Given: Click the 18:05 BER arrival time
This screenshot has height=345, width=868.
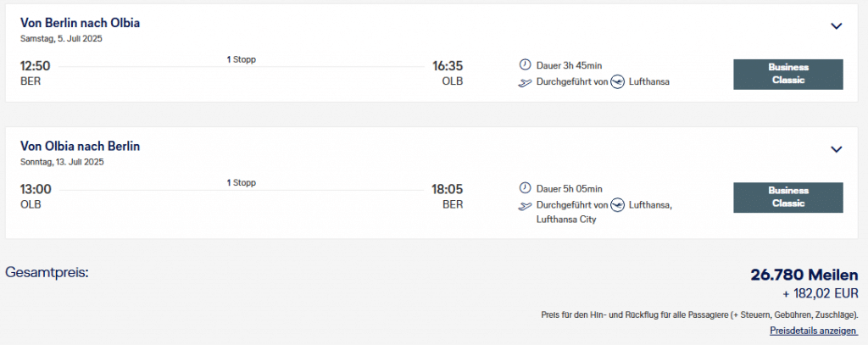Looking at the screenshot, I should [448, 189].
